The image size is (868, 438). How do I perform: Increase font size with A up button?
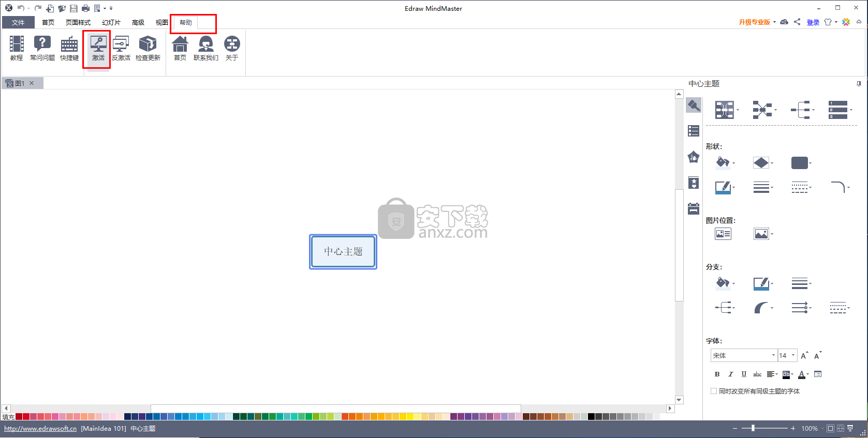tap(804, 355)
